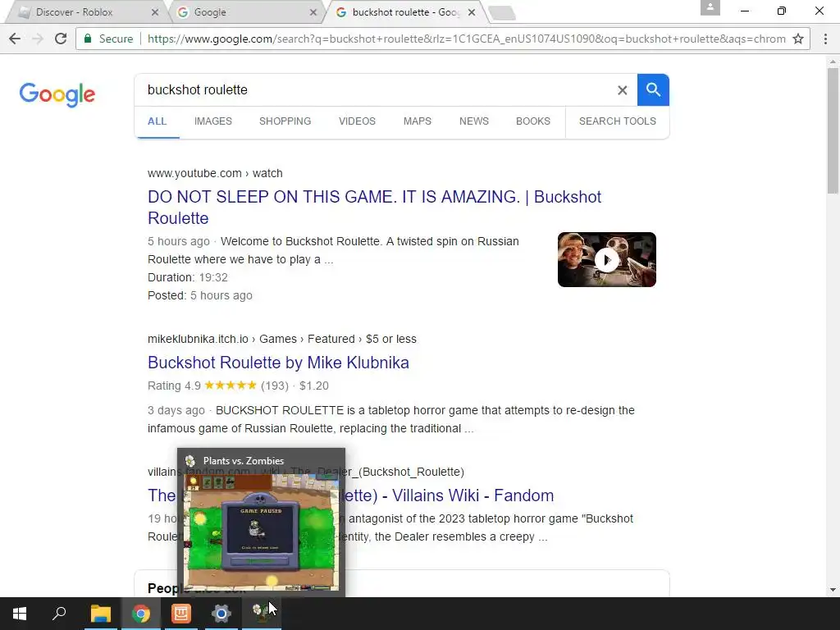Open Buckshot Roulette by Mike Klubnika link

[x=278, y=363]
